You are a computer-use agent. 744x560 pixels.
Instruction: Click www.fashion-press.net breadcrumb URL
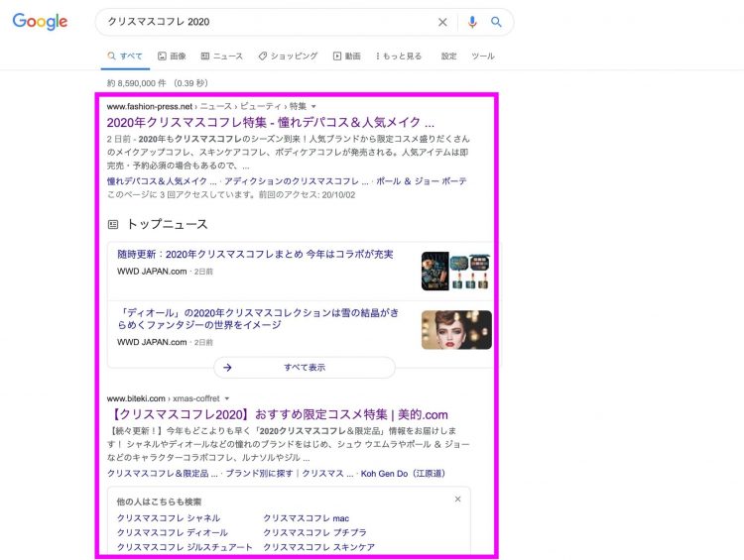pos(150,107)
